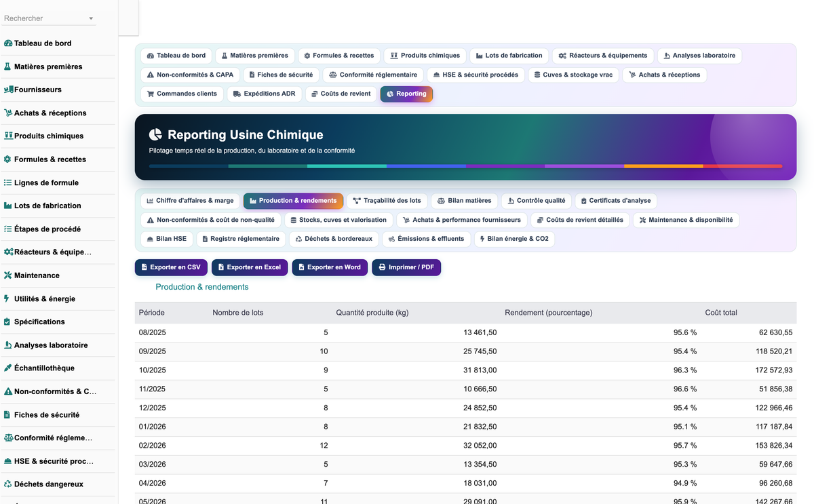Click the Fournisseurs truck icon in sidebar
The width and height of the screenshot is (814, 504).
tap(9, 90)
